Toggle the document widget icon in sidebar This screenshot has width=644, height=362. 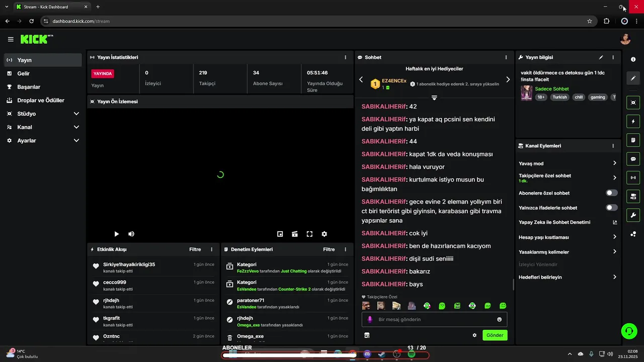point(633,140)
